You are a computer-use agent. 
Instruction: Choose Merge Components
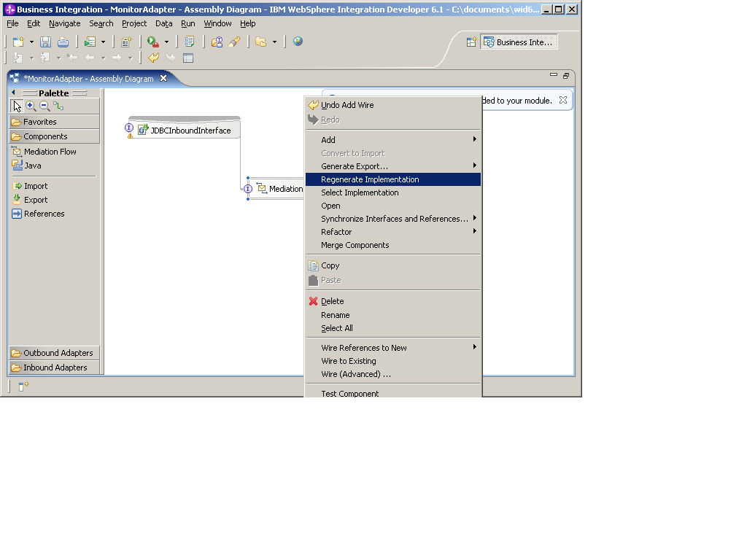393,245
